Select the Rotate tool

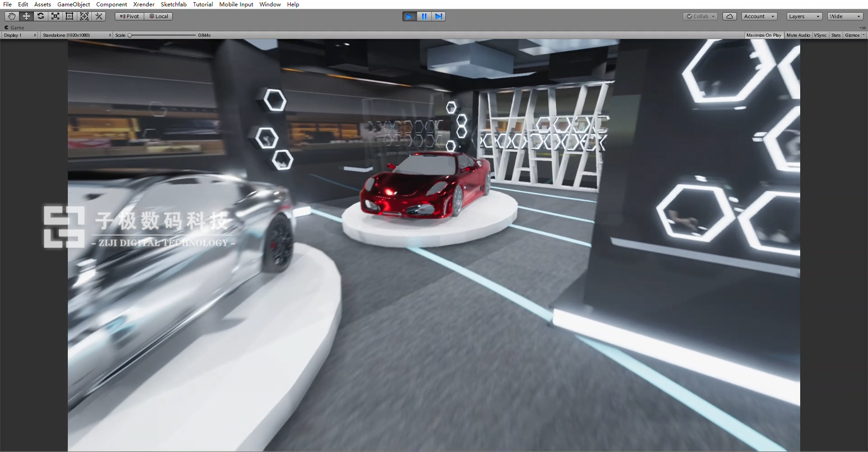41,16
